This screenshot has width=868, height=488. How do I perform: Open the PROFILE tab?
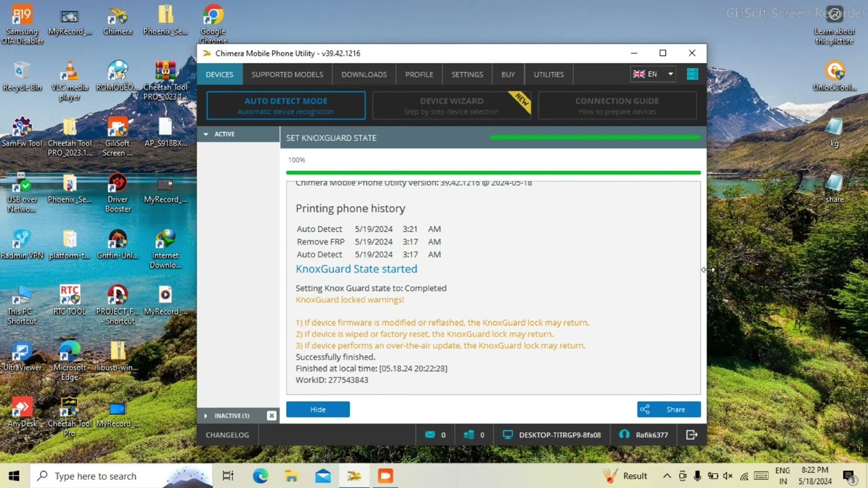tap(419, 74)
